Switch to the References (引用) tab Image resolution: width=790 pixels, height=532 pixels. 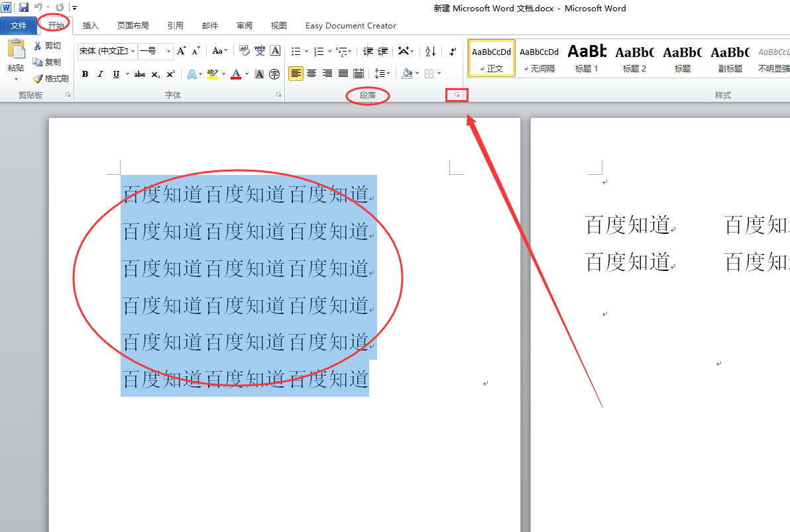176,26
